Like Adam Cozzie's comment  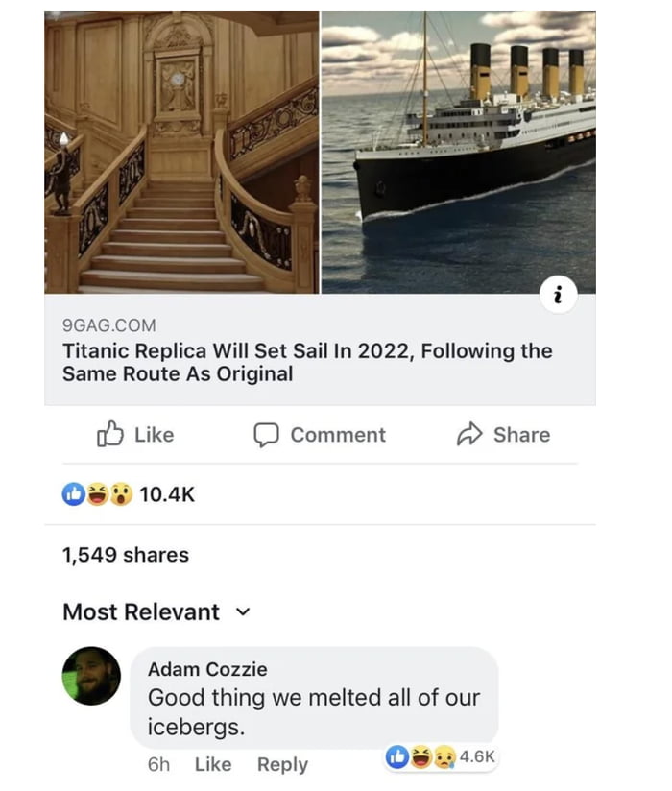(x=213, y=764)
